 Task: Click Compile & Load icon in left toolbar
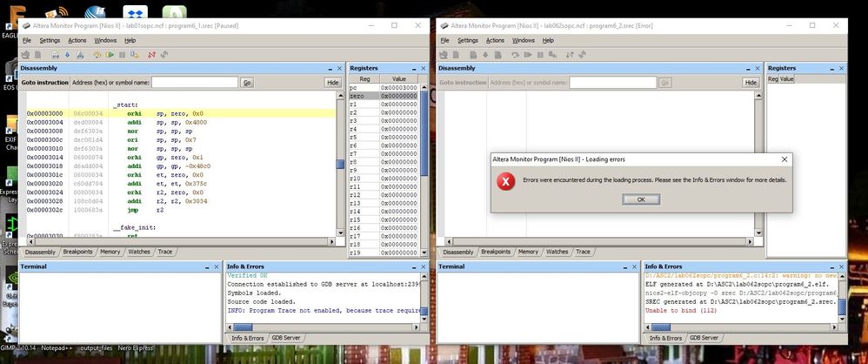pyautogui.click(x=80, y=55)
